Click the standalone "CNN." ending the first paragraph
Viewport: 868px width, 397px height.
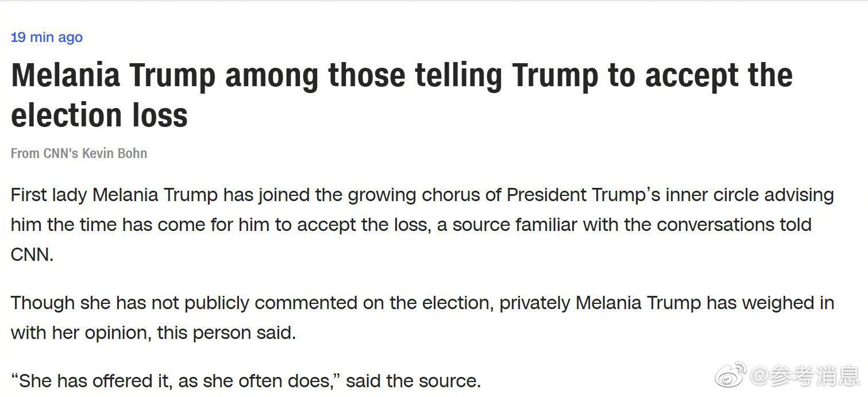coord(32,255)
